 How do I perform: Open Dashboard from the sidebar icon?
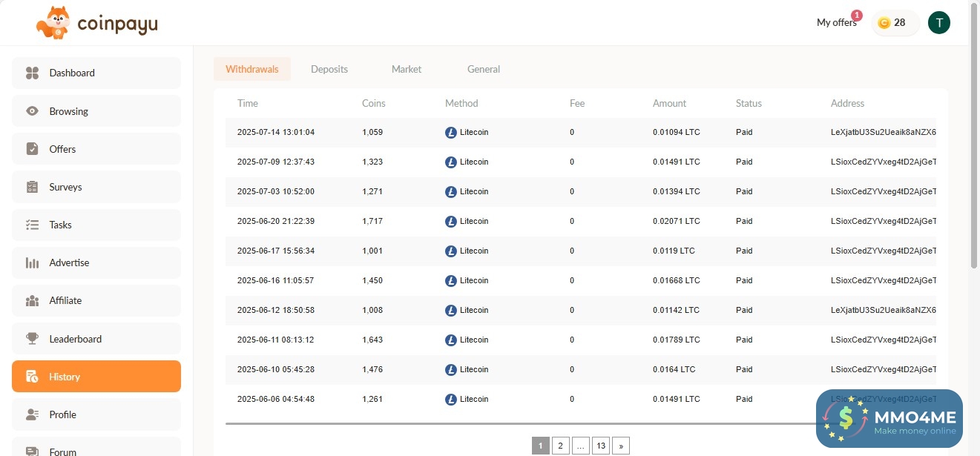[32, 73]
